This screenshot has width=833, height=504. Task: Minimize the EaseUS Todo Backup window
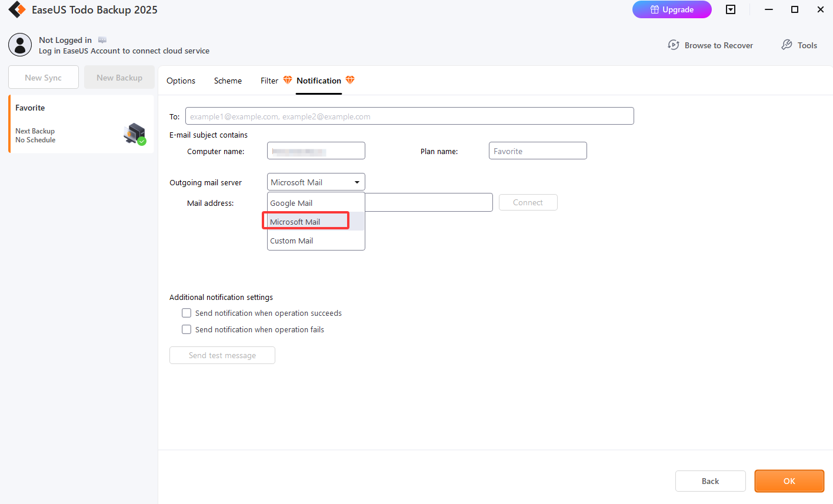pyautogui.click(x=769, y=9)
